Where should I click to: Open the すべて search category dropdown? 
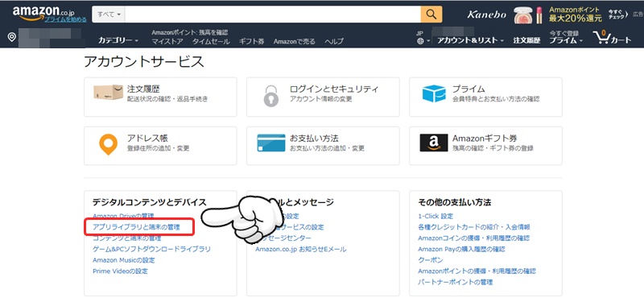[109, 14]
